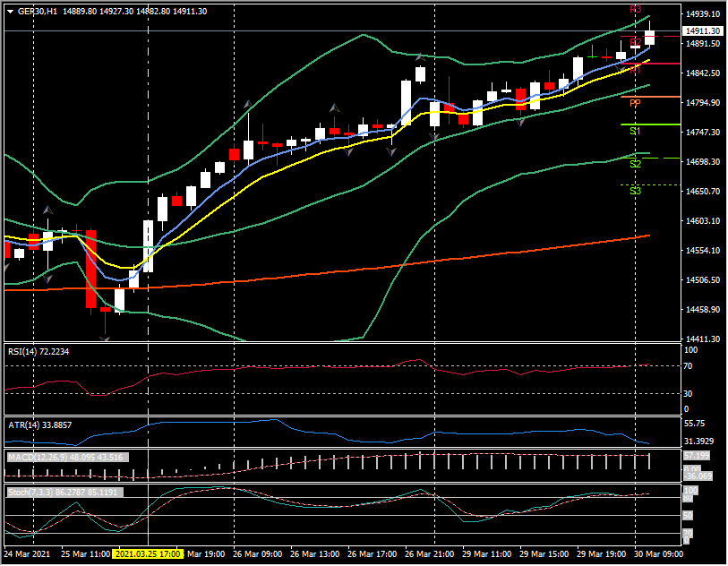Click the large red bearish candle on 25 March

coord(90,269)
